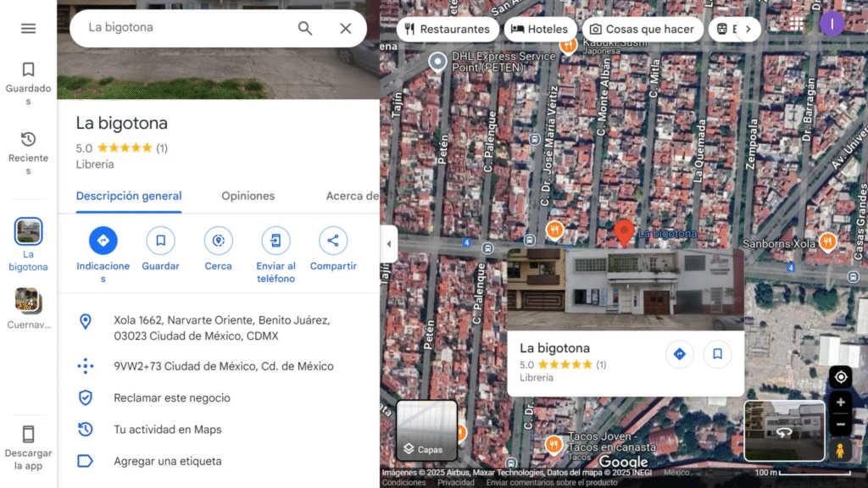Open Guardados saved places

pyautogui.click(x=28, y=83)
